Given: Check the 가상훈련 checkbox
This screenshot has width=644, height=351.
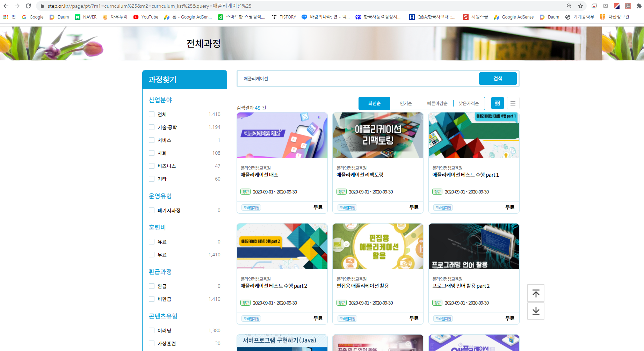Looking at the screenshot, I should [x=152, y=343].
